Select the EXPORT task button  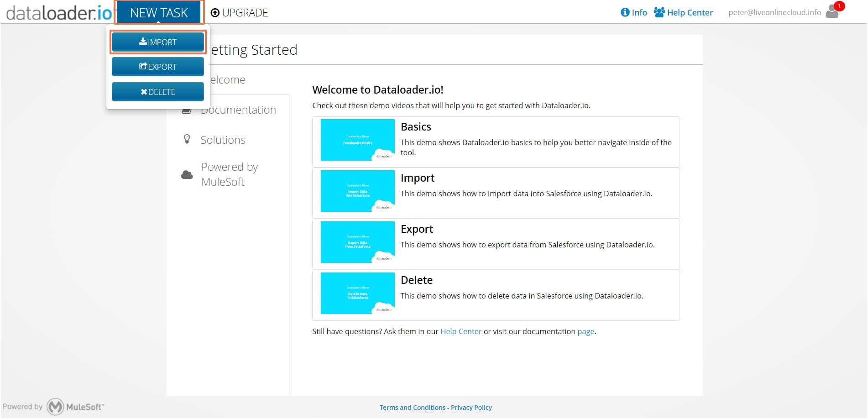click(x=158, y=67)
